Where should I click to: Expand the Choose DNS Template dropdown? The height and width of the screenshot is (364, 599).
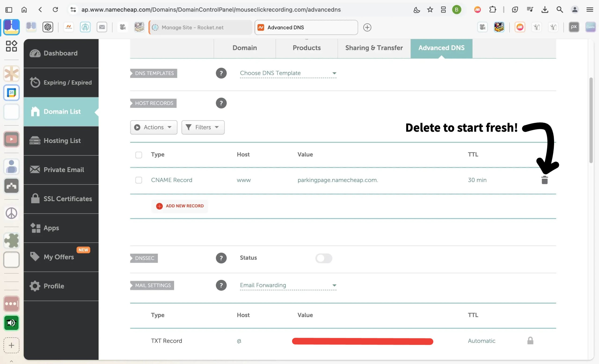(x=288, y=73)
